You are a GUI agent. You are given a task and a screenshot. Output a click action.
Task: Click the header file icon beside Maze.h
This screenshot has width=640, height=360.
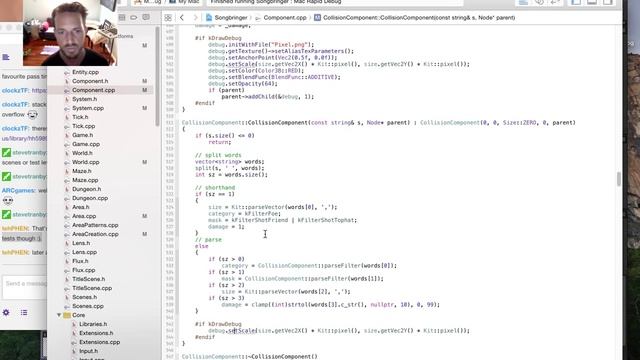click(x=67, y=171)
